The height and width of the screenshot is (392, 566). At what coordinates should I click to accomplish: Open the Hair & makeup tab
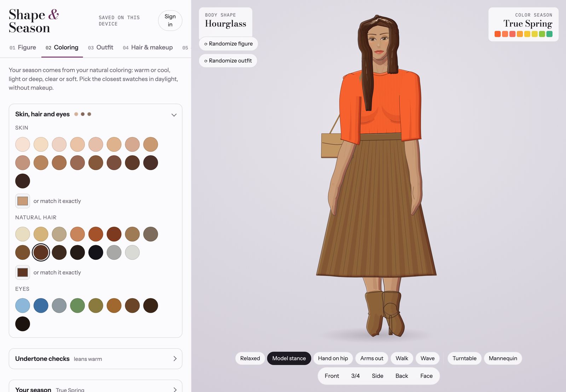tap(148, 47)
